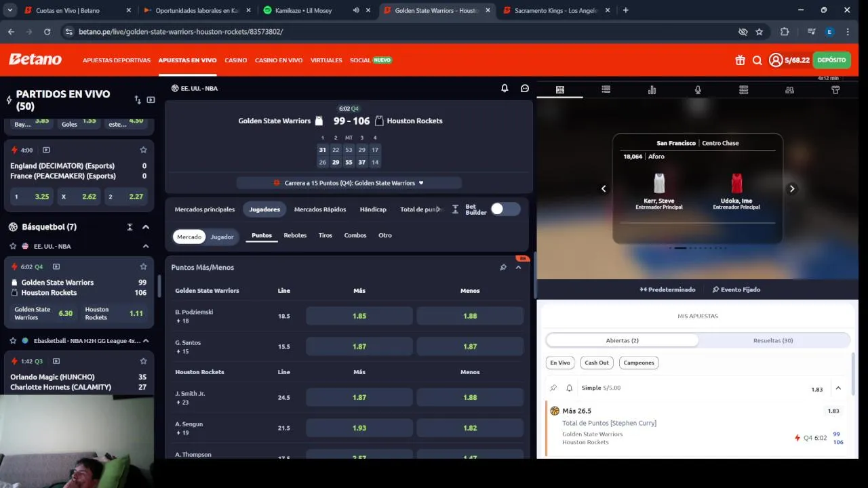Reload the page with refresh button
Viewport: 868px width, 488px height.
[x=47, y=32]
